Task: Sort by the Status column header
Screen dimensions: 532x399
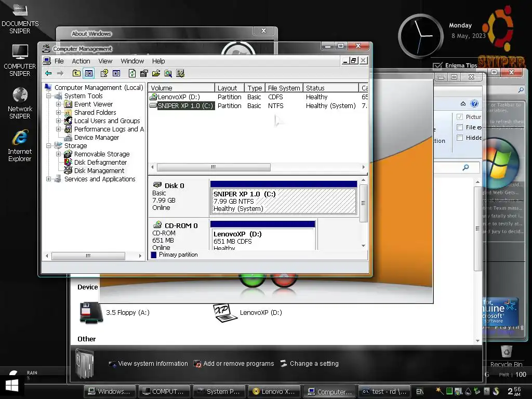Action: tap(331, 88)
